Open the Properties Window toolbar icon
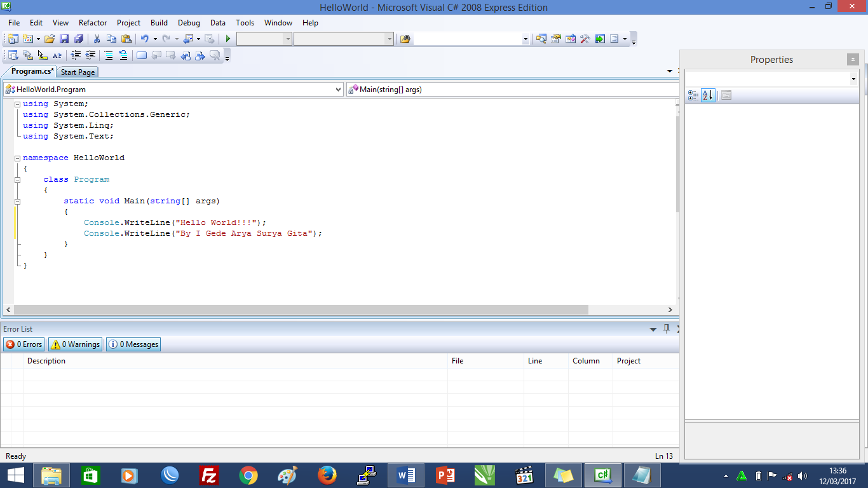868x488 pixels. click(x=556, y=39)
